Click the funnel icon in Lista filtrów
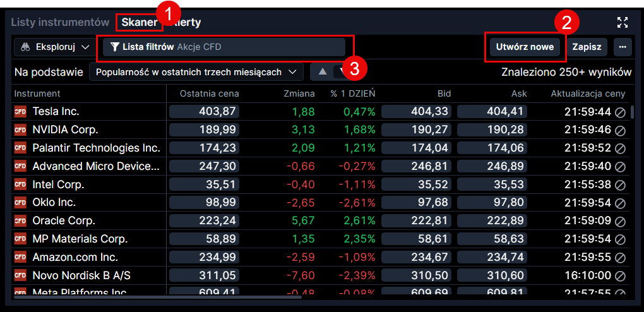 pos(115,47)
